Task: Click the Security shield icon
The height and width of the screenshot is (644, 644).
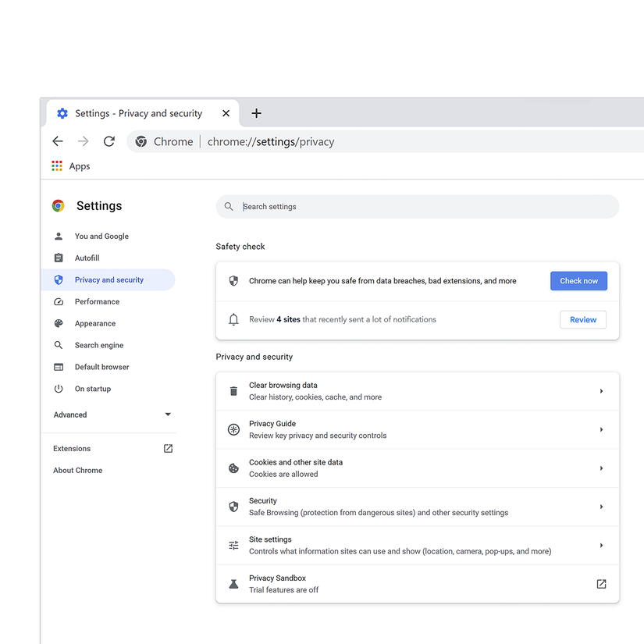Action: [x=233, y=506]
